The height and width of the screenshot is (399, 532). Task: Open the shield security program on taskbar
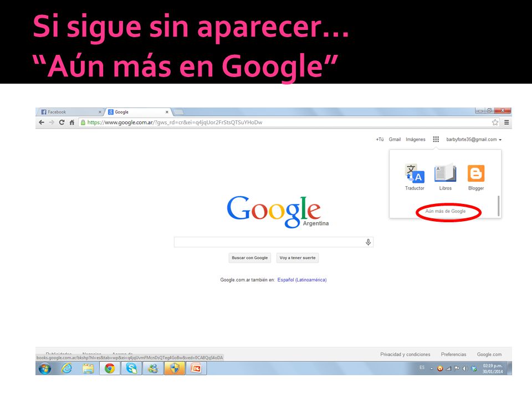175,368
